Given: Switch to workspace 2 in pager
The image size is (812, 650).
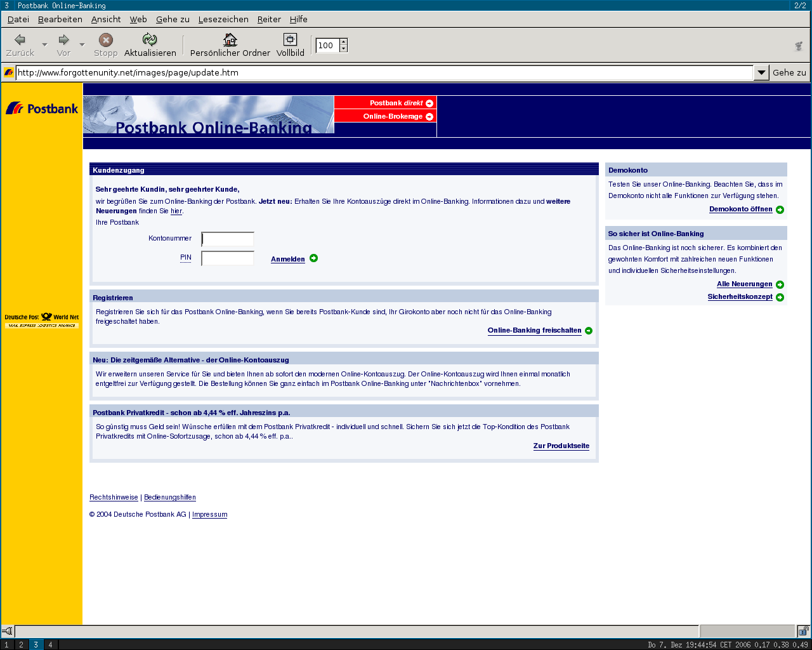Looking at the screenshot, I should tap(22, 645).
